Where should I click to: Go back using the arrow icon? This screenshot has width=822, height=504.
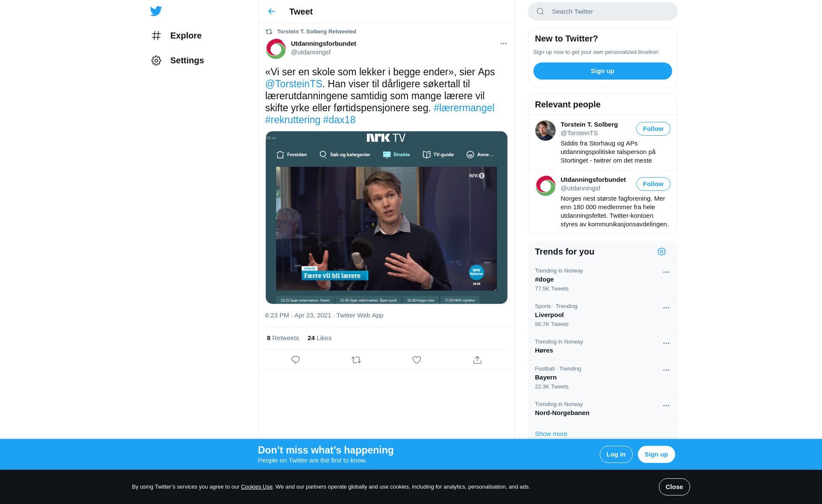tap(271, 12)
